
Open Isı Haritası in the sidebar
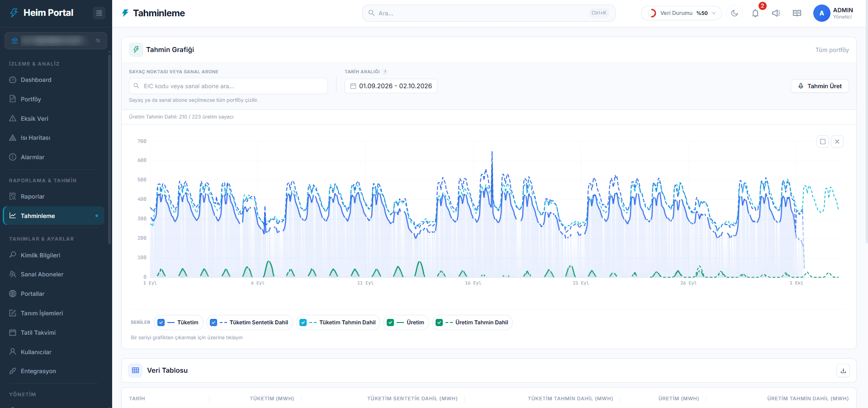click(x=53, y=138)
